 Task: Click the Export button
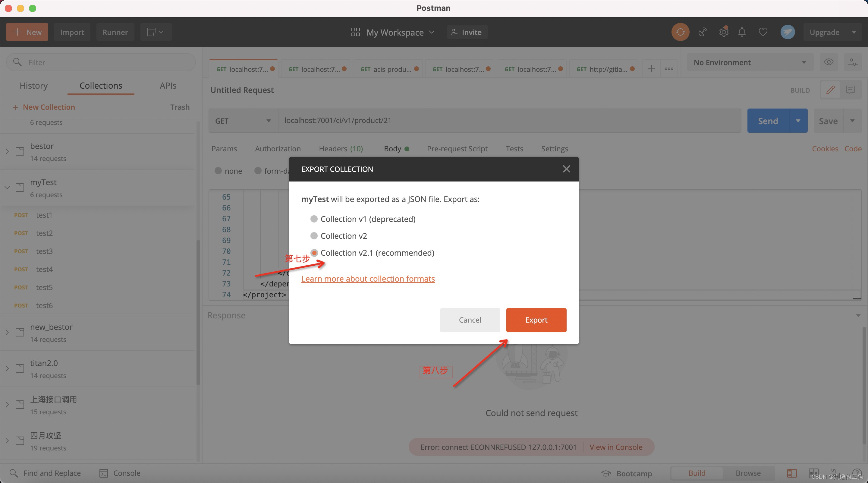[x=536, y=320]
